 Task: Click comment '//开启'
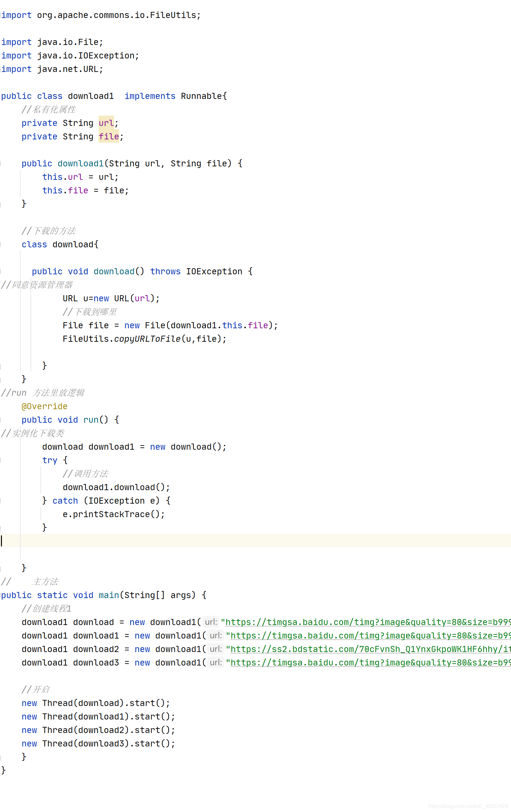coord(36,690)
